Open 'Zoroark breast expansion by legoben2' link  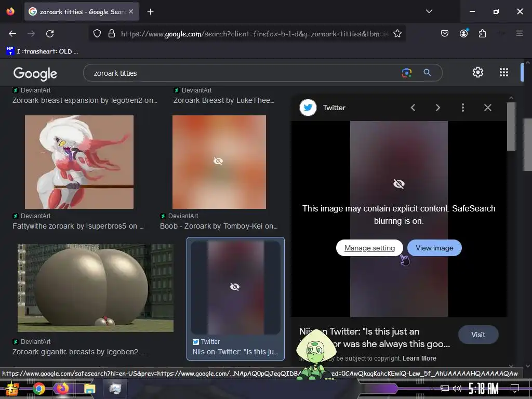click(85, 100)
